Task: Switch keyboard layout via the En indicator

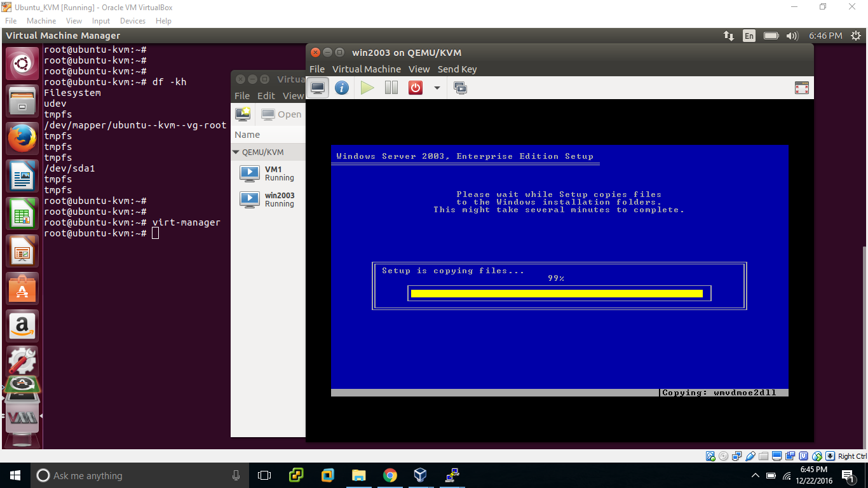Action: pos(749,36)
